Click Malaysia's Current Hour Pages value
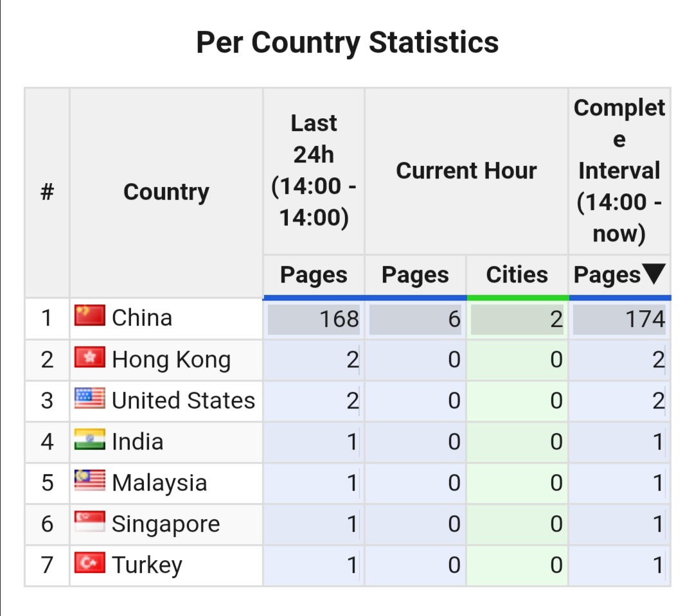 [x=454, y=483]
